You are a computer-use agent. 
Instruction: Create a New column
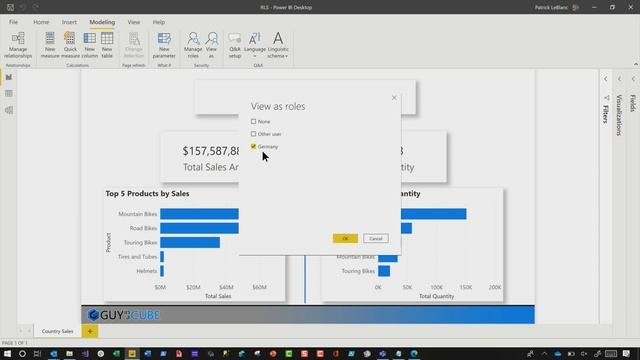pyautogui.click(x=89, y=45)
